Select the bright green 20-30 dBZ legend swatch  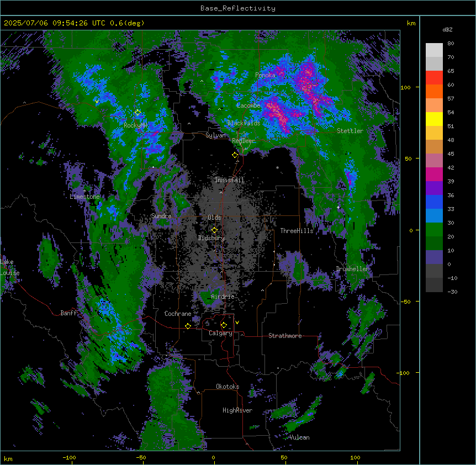point(434,230)
